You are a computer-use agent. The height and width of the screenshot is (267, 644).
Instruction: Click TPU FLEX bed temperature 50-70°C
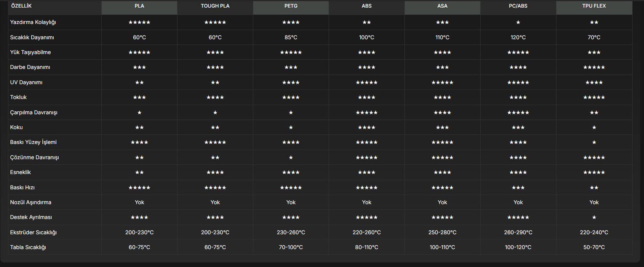[x=594, y=247]
